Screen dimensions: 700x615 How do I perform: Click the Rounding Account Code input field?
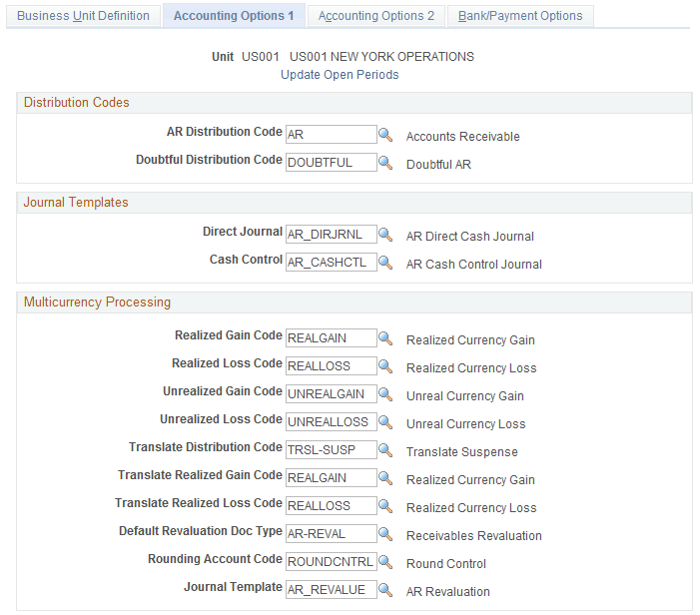click(332, 562)
